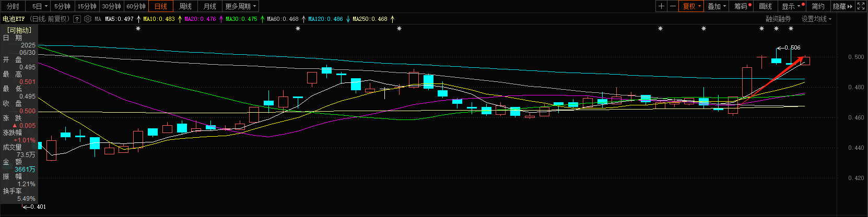Image resolution: width=868 pixels, height=217 pixels.
Task: Click the last asterisk event marker at right
Action: point(791,29)
